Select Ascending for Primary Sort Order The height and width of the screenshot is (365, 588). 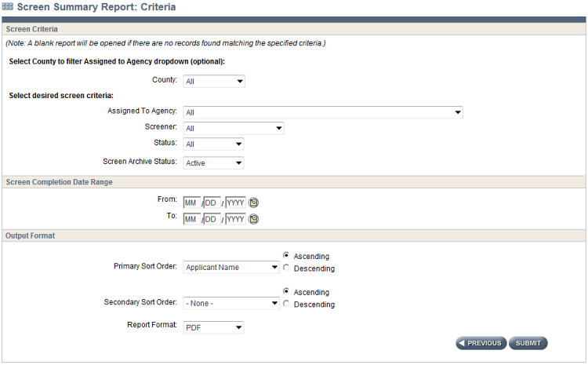[x=287, y=256]
